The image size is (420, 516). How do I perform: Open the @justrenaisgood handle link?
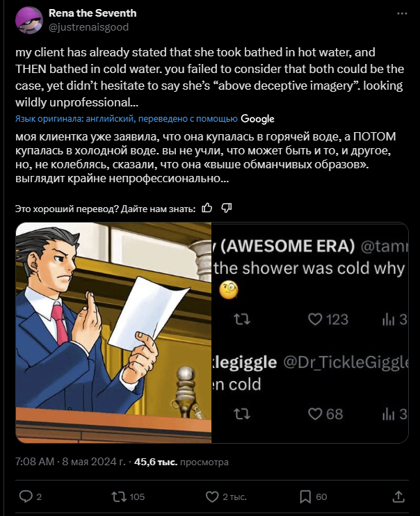click(88, 27)
